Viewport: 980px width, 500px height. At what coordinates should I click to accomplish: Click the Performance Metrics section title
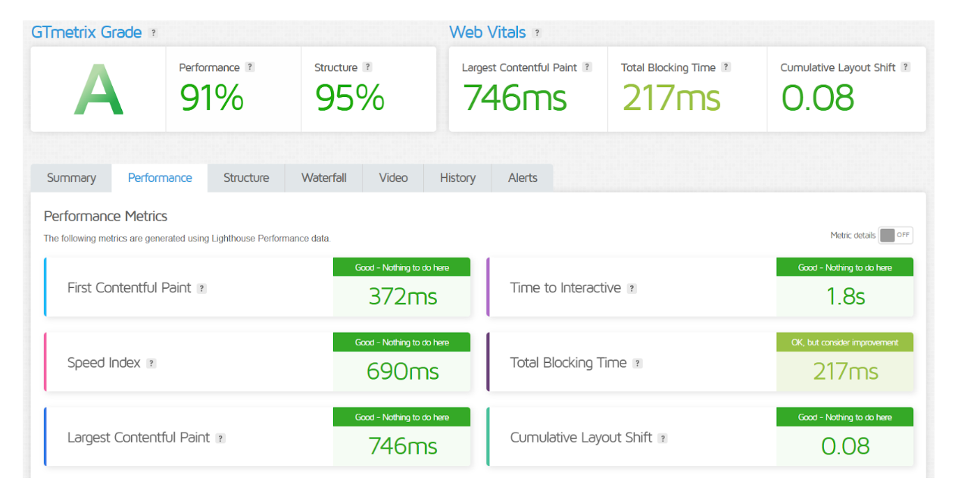click(x=105, y=217)
